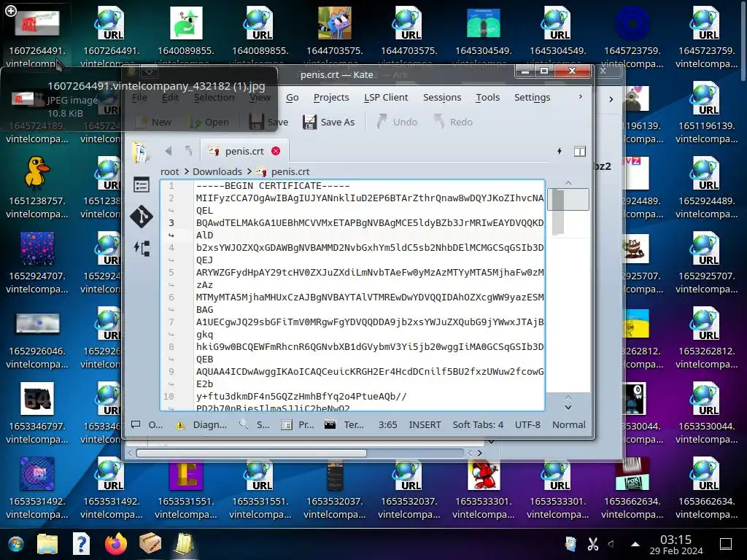The height and width of the screenshot is (560, 747).
Task: Click root in the breadcrumb path
Action: point(169,171)
